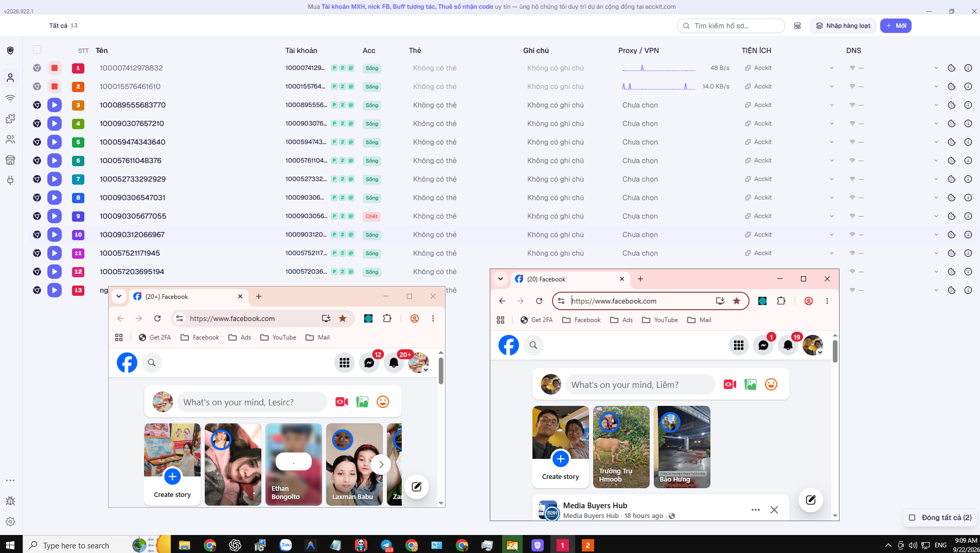Tick the Đóng tất cả (2) checkbox

pos(912,518)
